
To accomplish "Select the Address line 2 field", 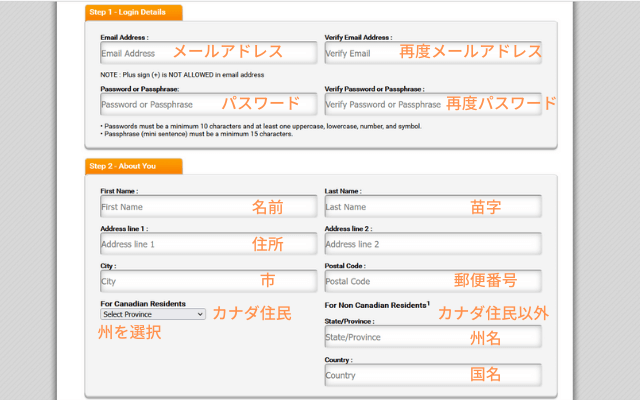I will tap(433, 244).
